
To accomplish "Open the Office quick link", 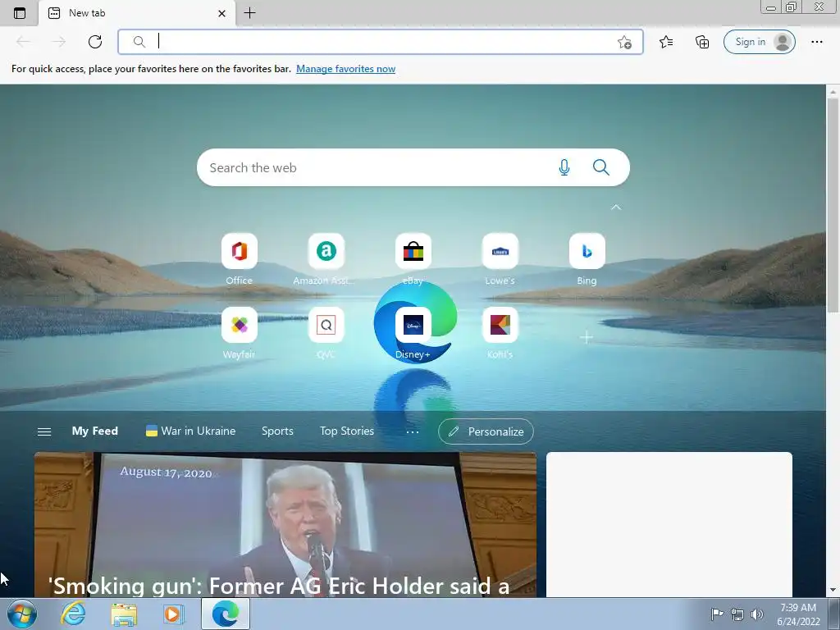I will tap(239, 251).
